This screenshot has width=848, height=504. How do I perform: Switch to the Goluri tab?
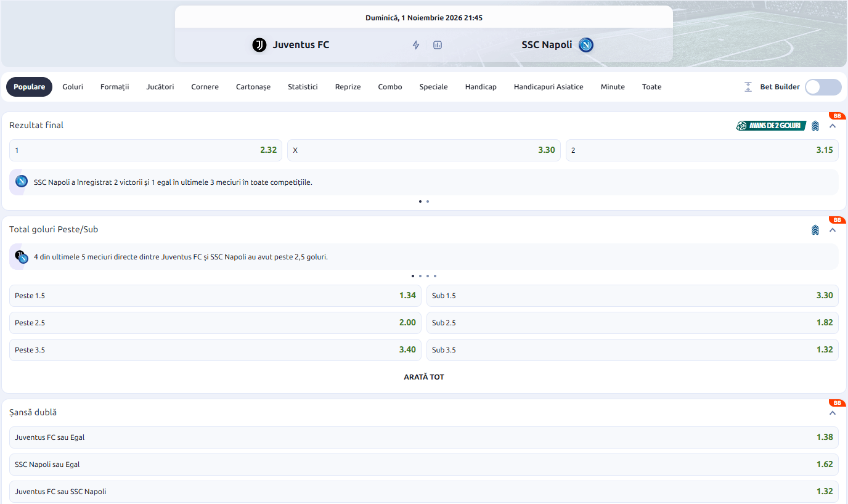click(x=73, y=87)
